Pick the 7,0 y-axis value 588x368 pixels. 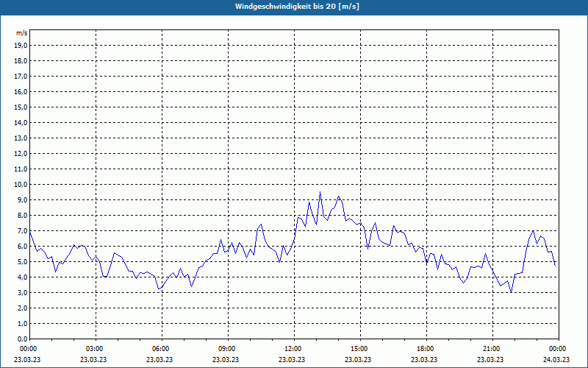pos(22,231)
